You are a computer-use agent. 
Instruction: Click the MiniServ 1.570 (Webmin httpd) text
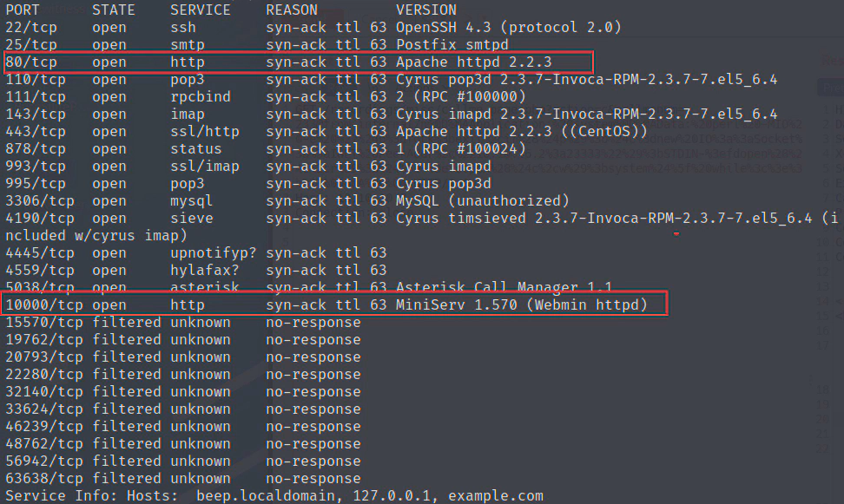pos(521,304)
